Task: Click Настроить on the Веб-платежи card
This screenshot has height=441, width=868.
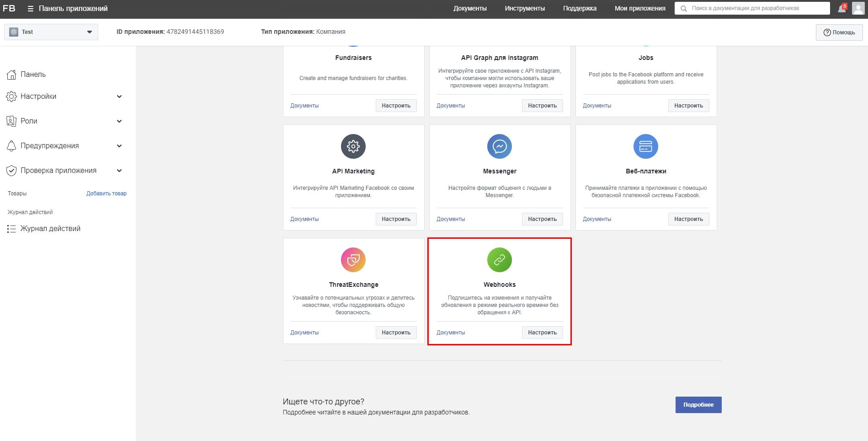Action: tap(689, 219)
